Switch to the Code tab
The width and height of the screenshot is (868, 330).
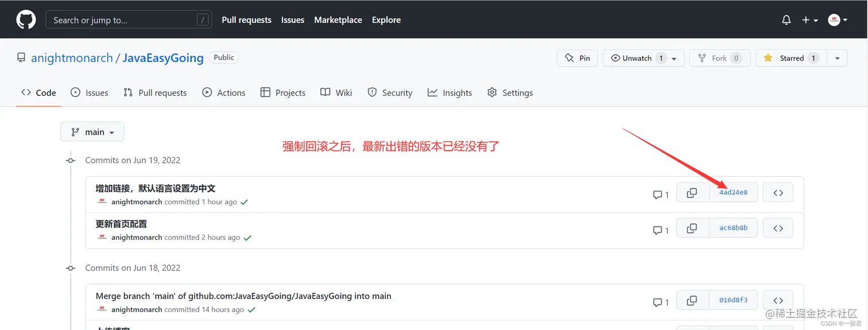[38, 92]
